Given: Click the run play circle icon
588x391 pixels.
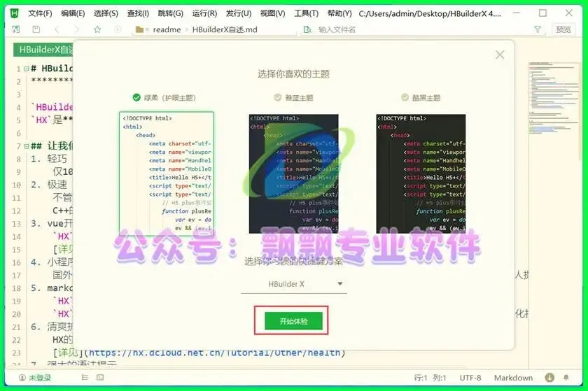Looking at the screenshot, I should point(118,29).
